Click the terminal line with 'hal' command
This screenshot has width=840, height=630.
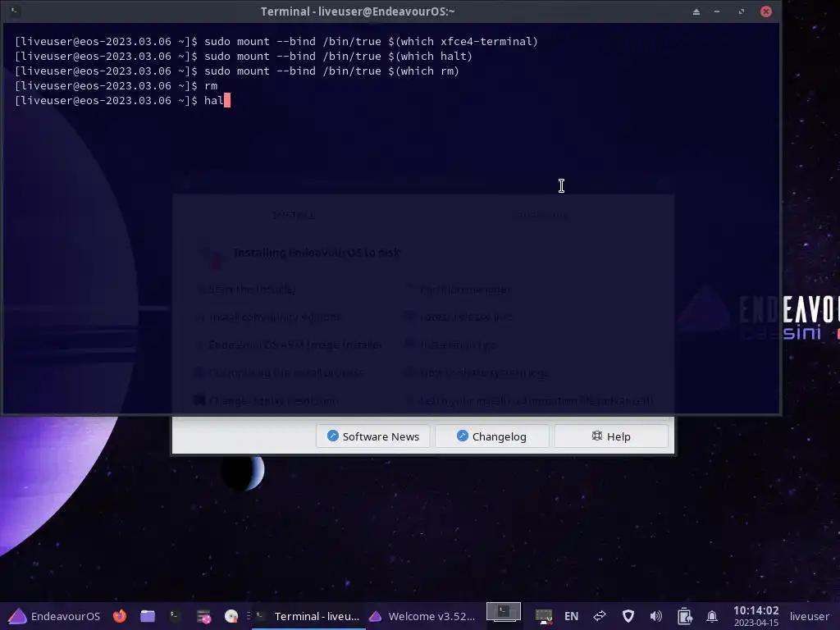coord(123,101)
